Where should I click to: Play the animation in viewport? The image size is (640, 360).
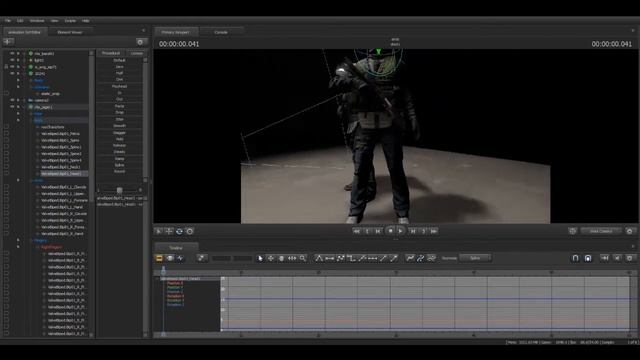click(x=401, y=231)
